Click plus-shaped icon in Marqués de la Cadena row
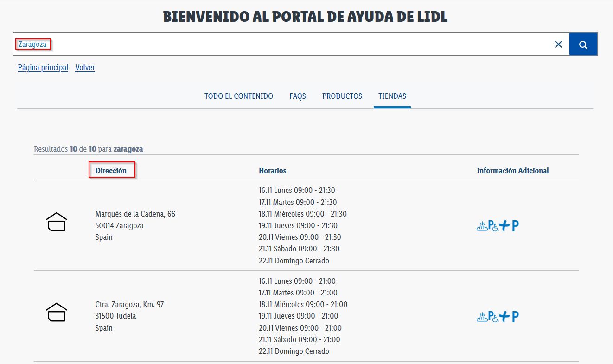 [504, 226]
